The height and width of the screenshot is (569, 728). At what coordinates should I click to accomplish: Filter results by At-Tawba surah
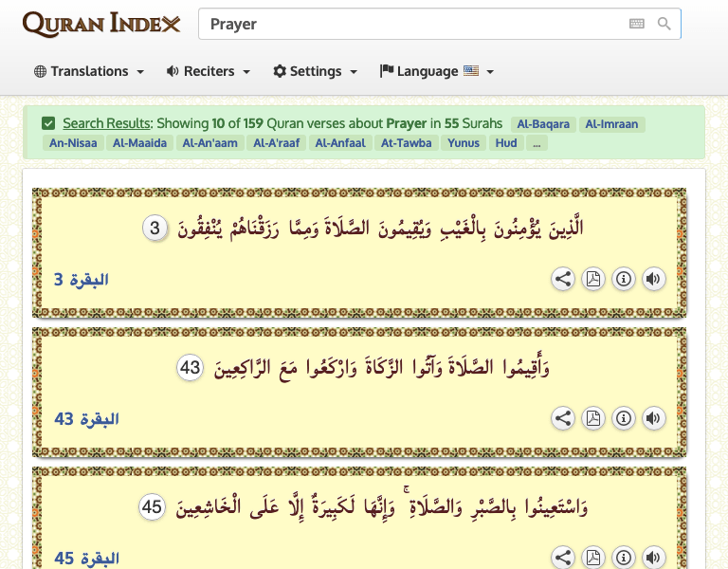pos(407,142)
